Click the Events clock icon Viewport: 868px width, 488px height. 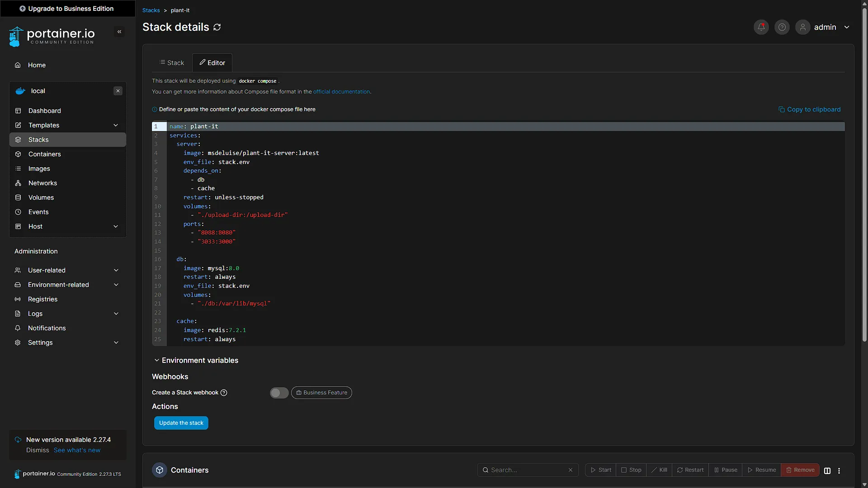click(18, 212)
